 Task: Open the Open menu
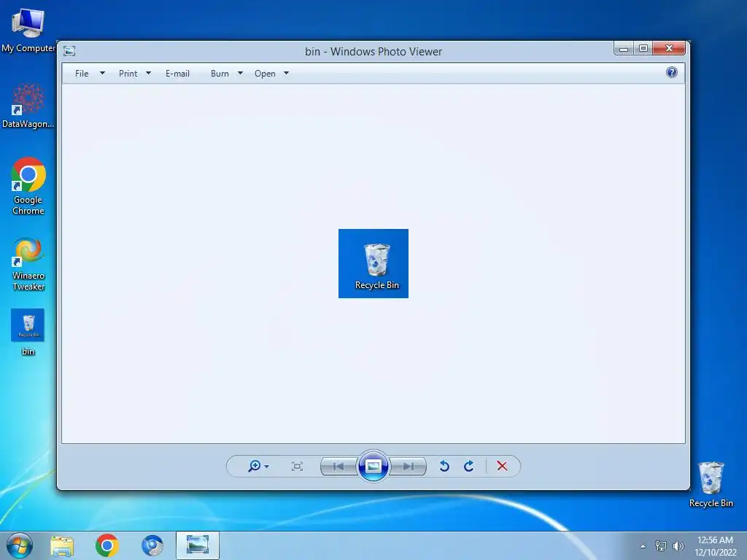[265, 74]
